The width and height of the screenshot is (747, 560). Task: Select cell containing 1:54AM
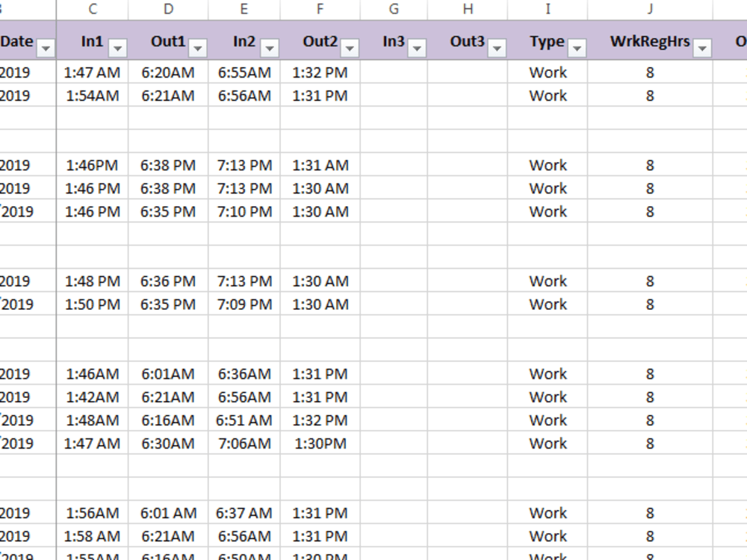93,96
